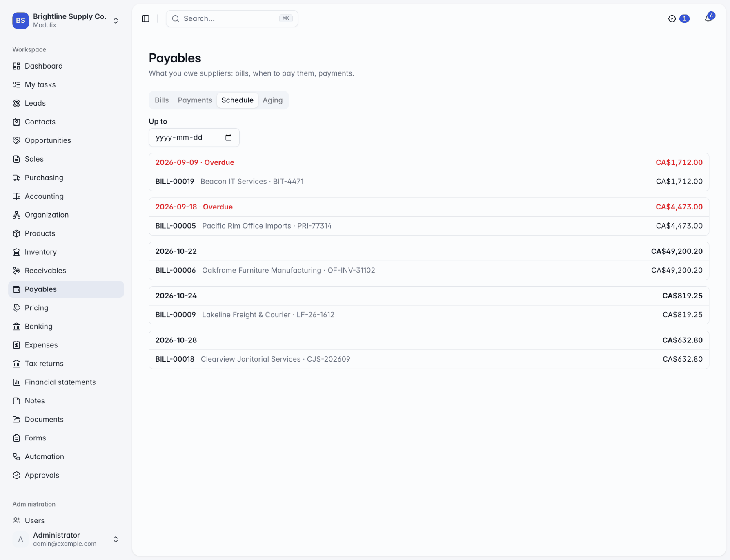Click the Financial statements chart icon
The image size is (730, 560).
tap(16, 382)
